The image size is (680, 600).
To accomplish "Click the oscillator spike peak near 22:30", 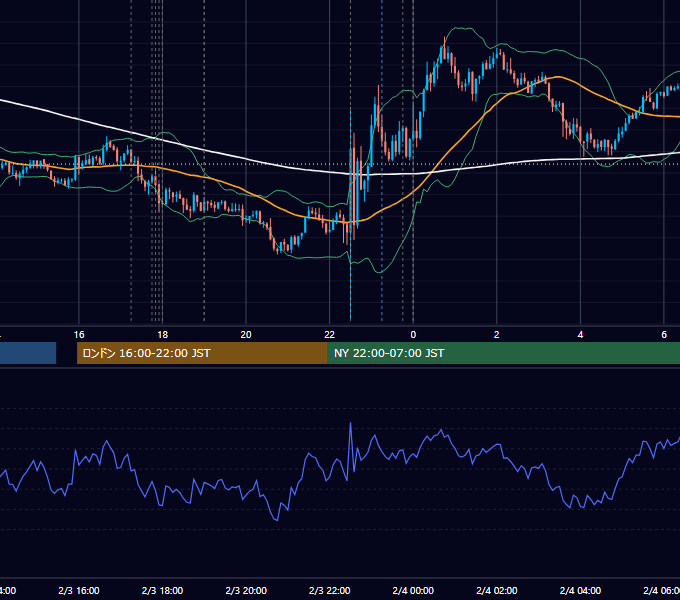I will click(x=350, y=423).
